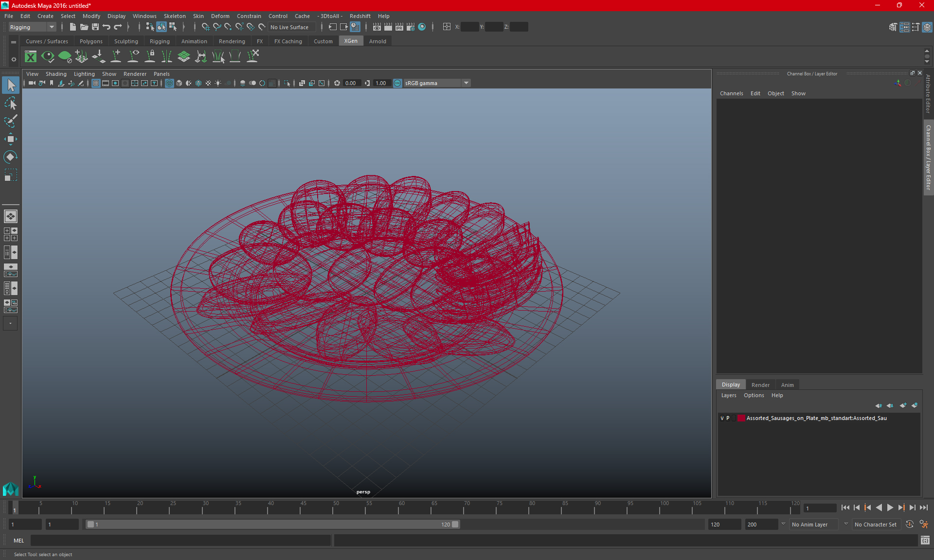Click the IPR render icon
Image resolution: width=934 pixels, height=560 pixels.
coord(399,27)
